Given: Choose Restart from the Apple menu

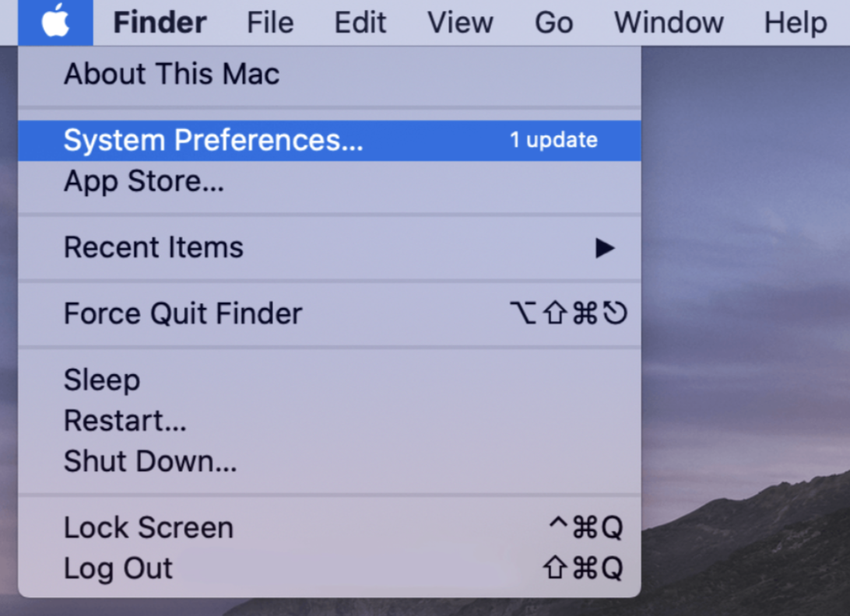Looking at the screenshot, I should tap(125, 421).
